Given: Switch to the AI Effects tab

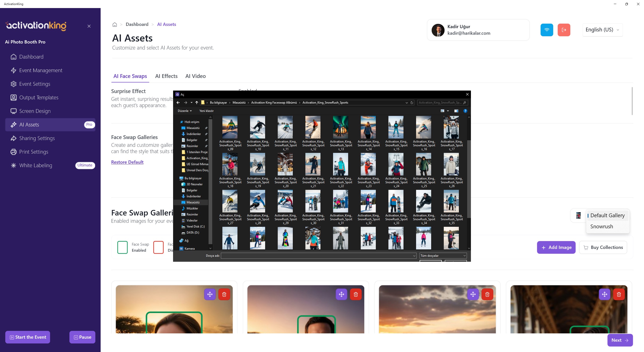Looking at the screenshot, I should tap(166, 76).
